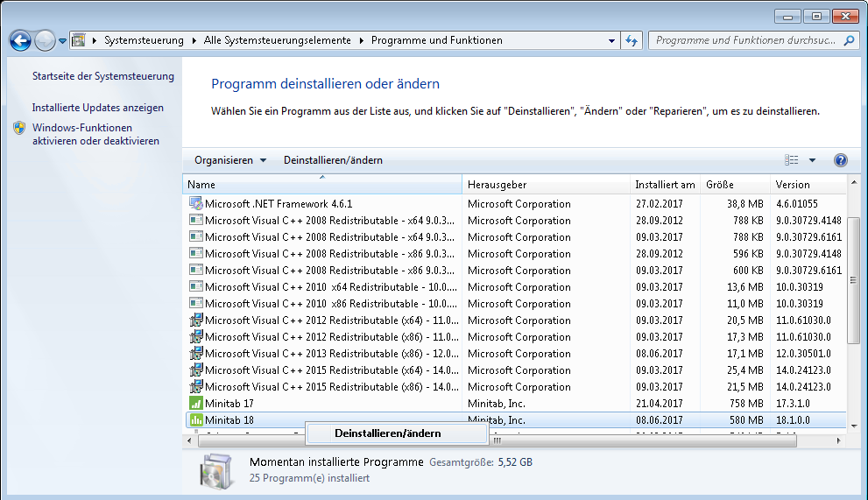Click the vertical scrollbar thumb
The image size is (868, 500).
coord(854,280)
